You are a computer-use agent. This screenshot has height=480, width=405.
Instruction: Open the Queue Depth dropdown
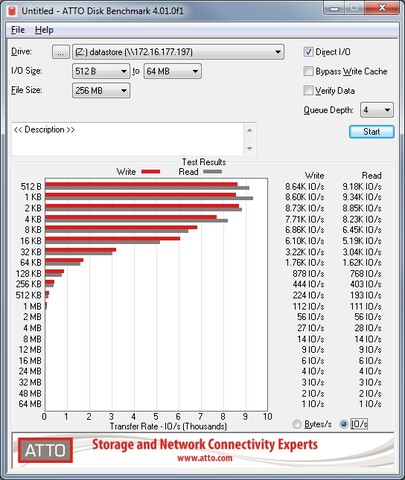(x=377, y=110)
